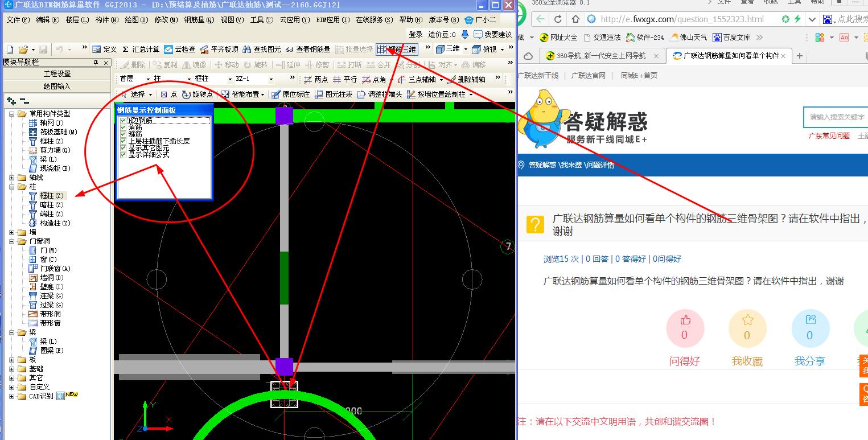
Task: Click browser address bar URL field
Action: click(x=682, y=19)
